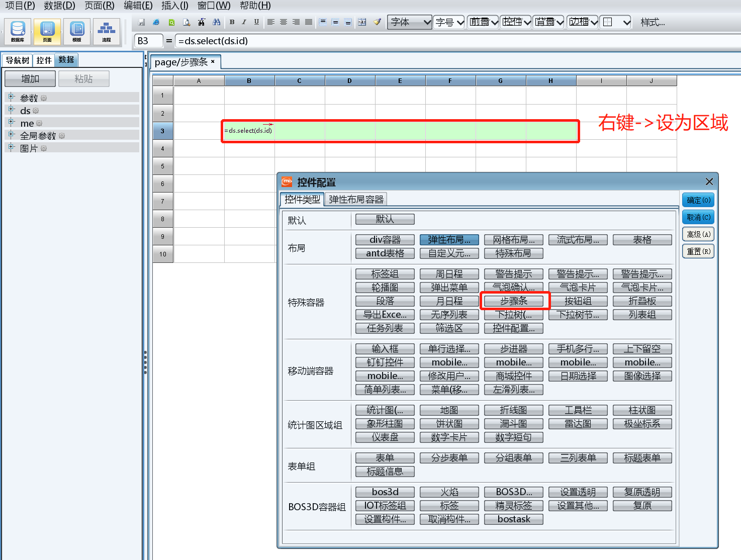The width and height of the screenshot is (741, 560).
Task: Align cell text center
Action: pos(284,22)
